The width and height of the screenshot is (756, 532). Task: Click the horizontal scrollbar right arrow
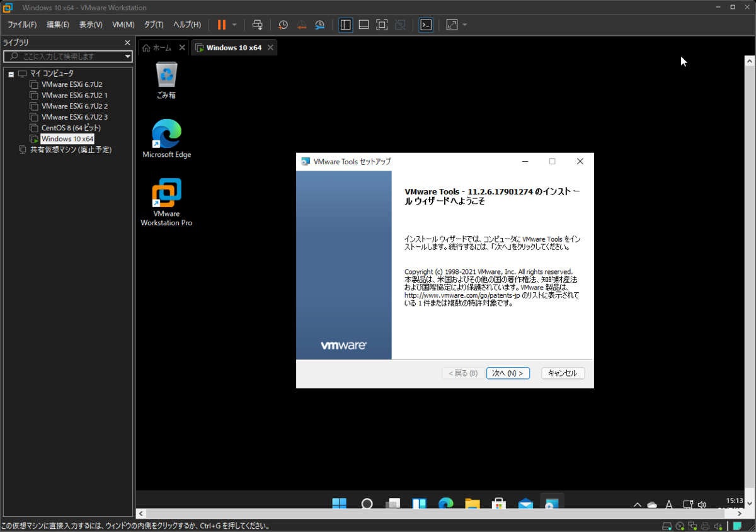(x=739, y=514)
